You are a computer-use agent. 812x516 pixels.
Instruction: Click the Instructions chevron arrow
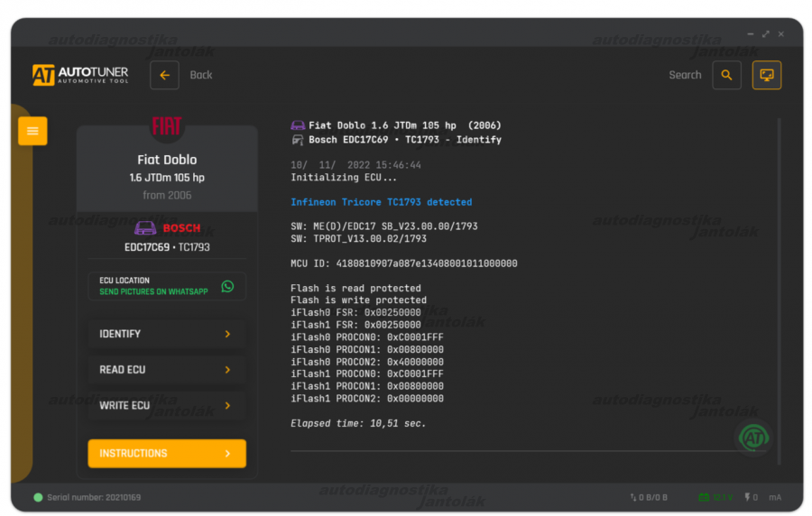tap(227, 454)
